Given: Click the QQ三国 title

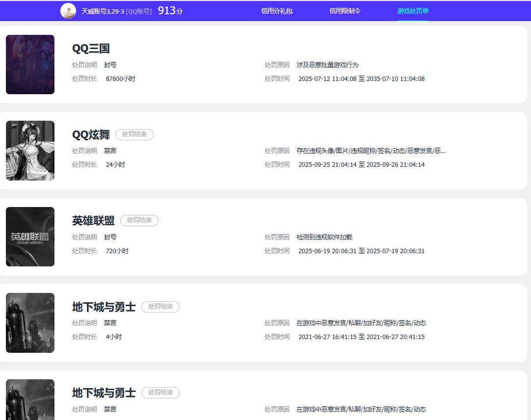Looking at the screenshot, I should 91,49.
